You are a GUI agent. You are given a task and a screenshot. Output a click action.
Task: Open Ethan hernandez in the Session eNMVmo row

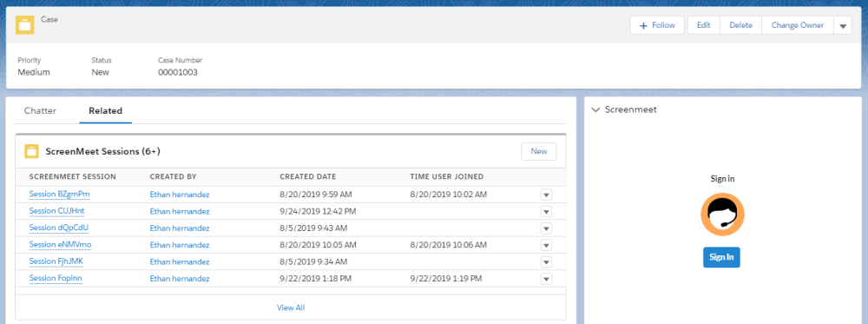180,245
